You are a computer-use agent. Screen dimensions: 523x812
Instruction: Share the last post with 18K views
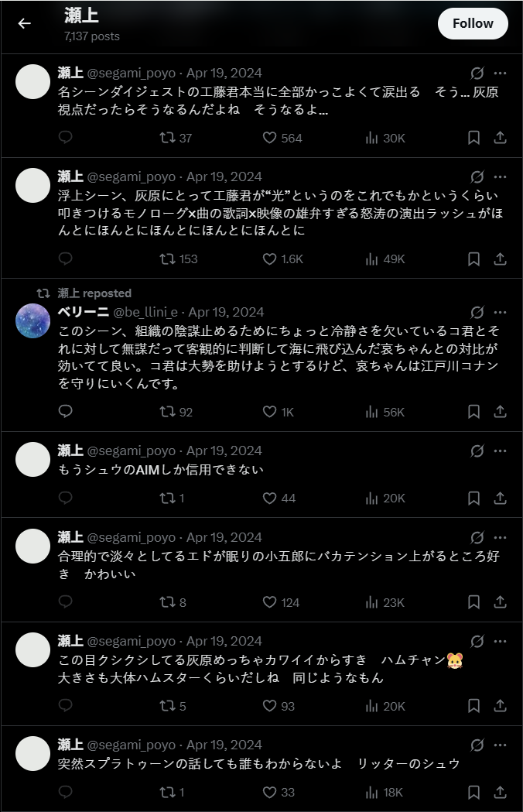pyautogui.click(x=500, y=792)
